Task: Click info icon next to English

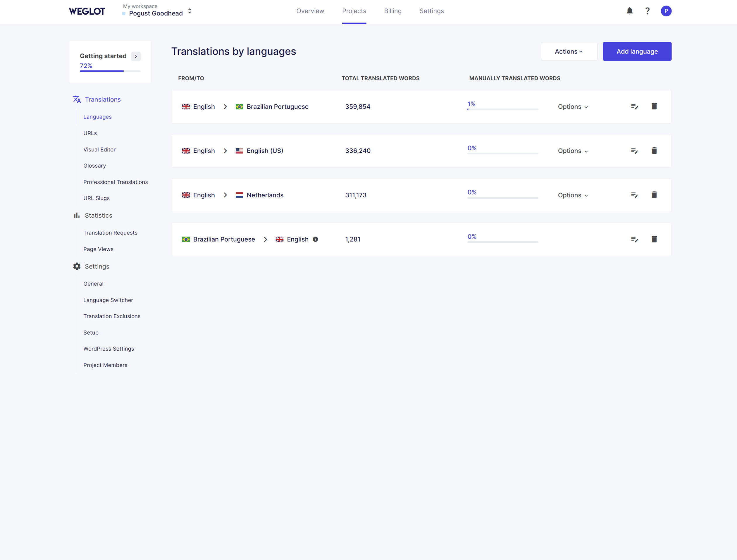Action: (x=315, y=239)
